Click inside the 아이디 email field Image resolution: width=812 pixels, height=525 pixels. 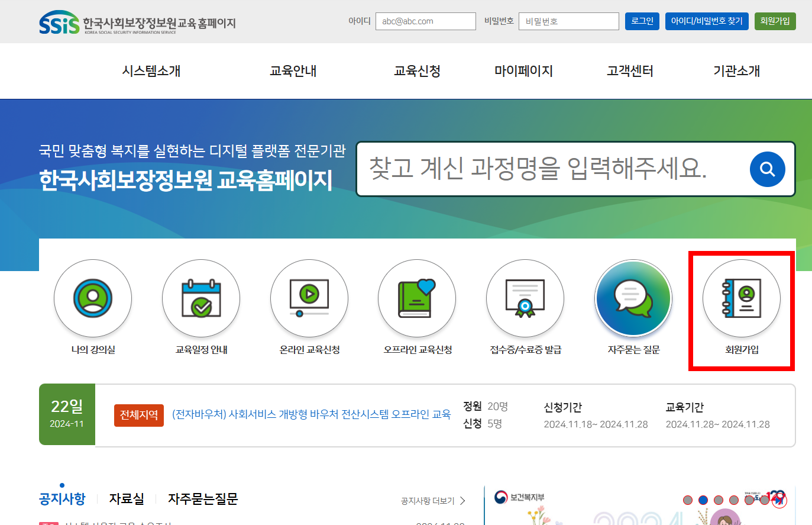click(x=425, y=21)
